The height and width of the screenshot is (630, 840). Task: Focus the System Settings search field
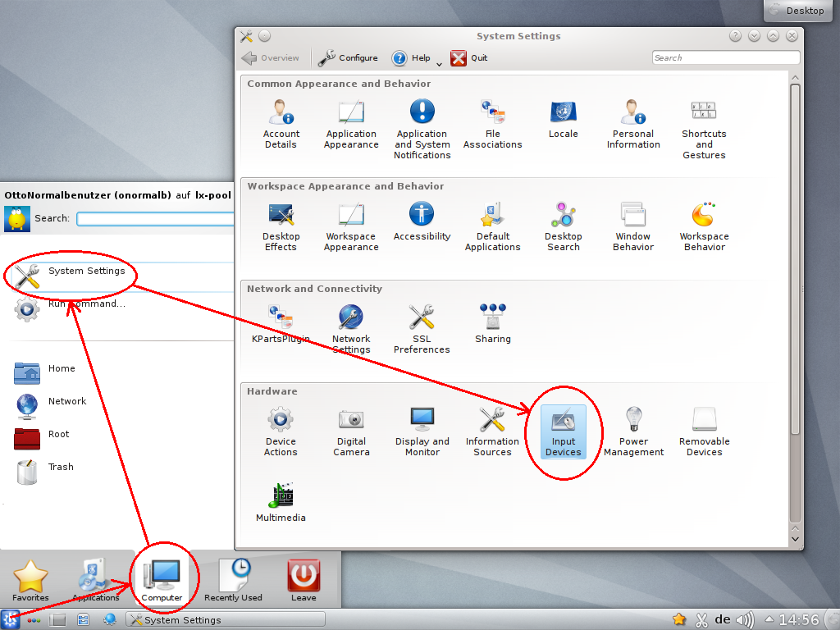726,57
